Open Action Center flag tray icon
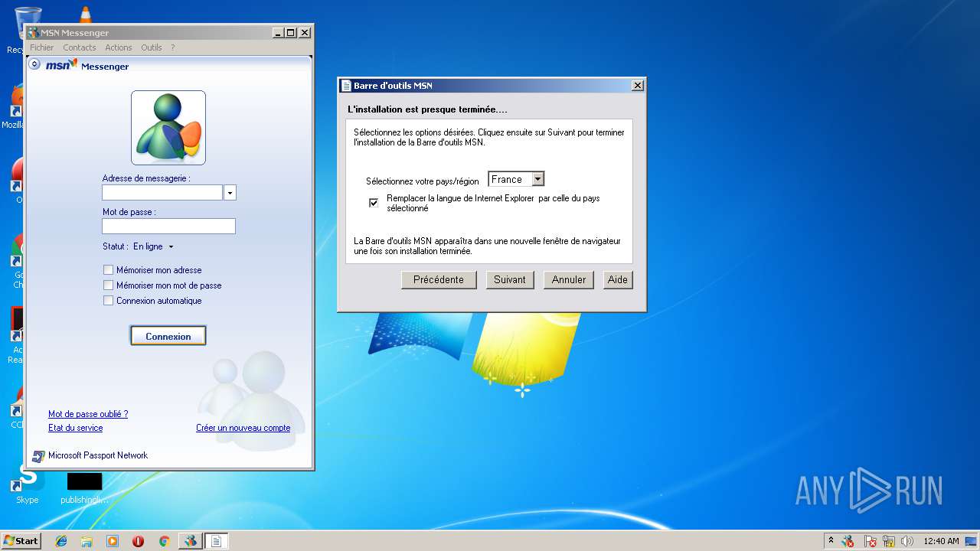Screen dimensions: 980x551 tap(871, 541)
